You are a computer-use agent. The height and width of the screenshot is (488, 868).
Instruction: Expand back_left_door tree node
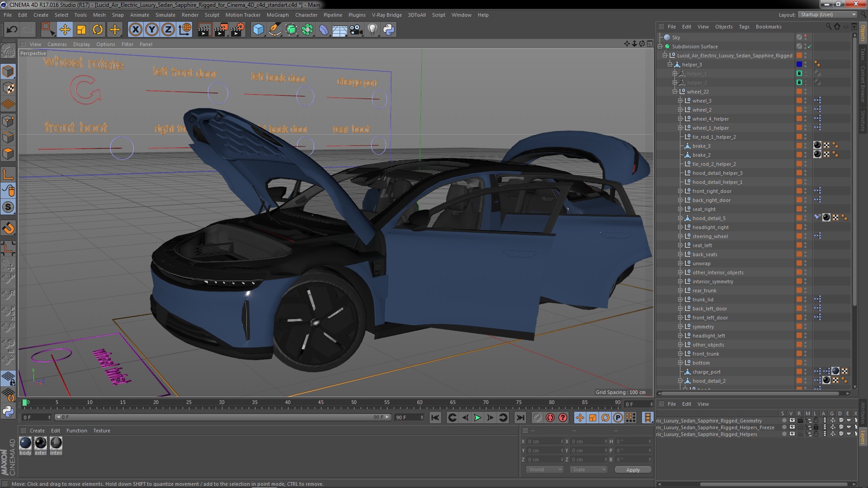pos(680,309)
